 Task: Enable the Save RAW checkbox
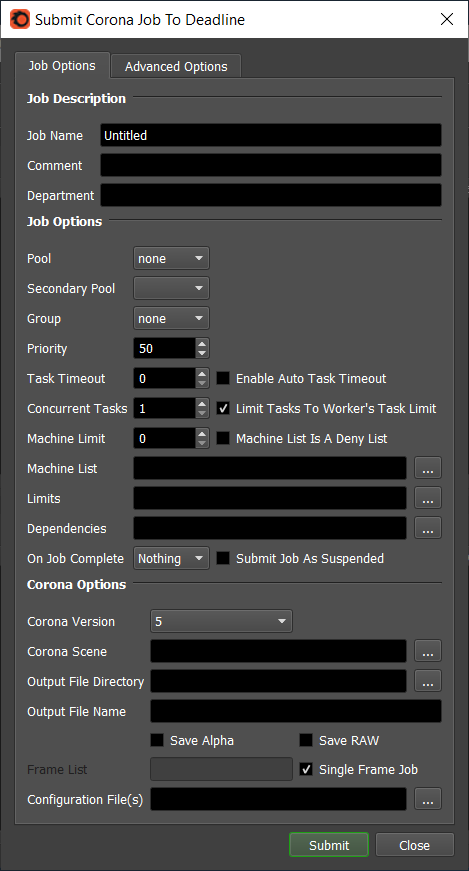(x=306, y=740)
